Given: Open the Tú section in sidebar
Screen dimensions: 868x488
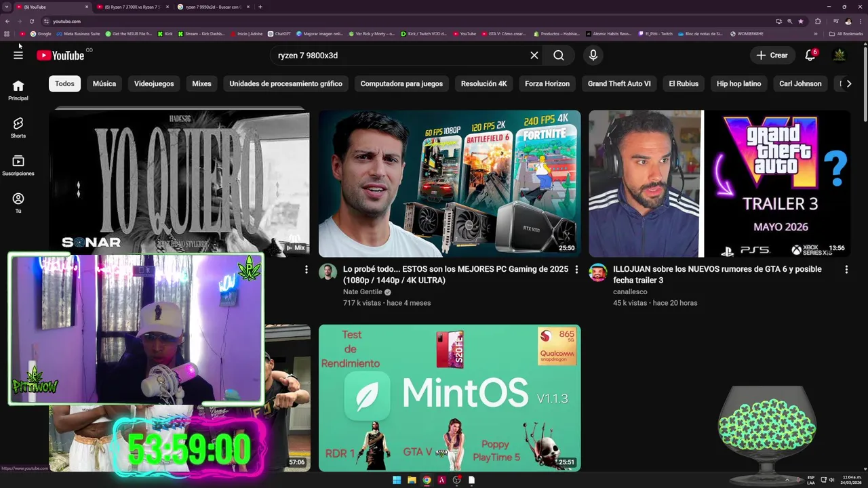Looking at the screenshot, I should tap(18, 203).
